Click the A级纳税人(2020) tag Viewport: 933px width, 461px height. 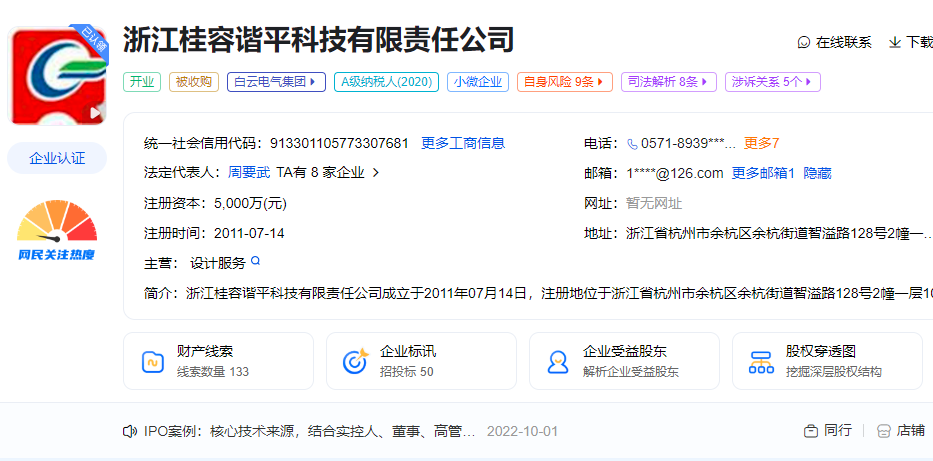point(386,82)
